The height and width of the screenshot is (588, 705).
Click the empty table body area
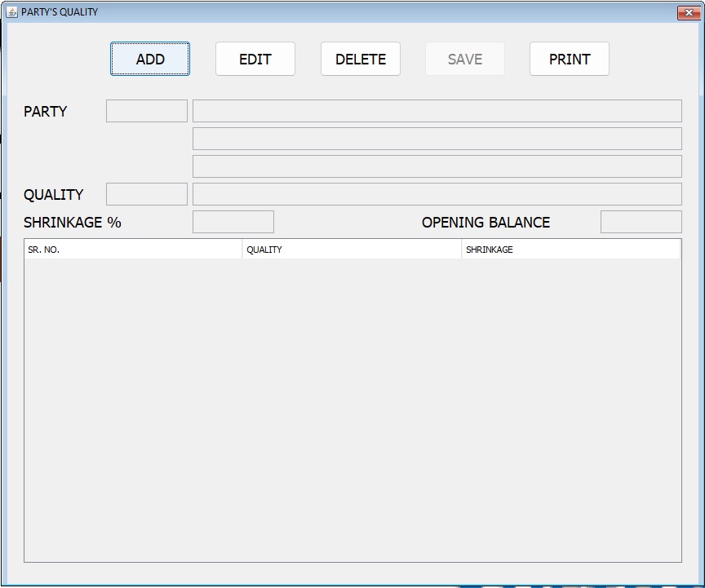352,408
